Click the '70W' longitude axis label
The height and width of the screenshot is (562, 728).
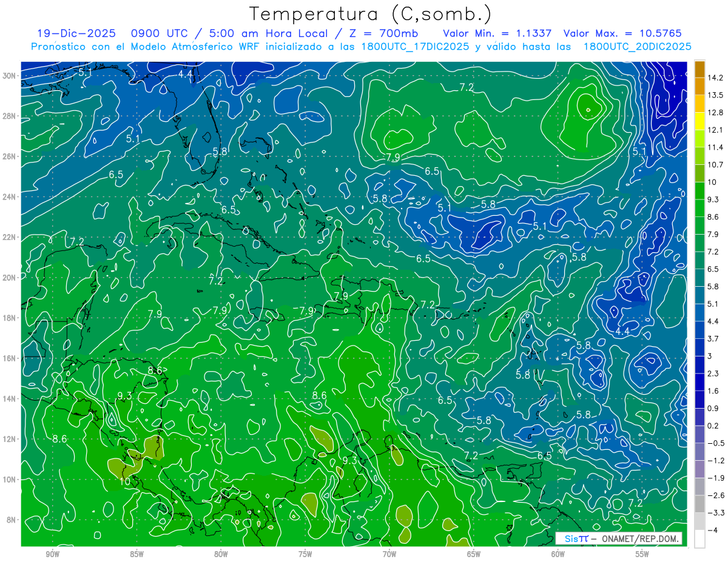[x=389, y=554]
